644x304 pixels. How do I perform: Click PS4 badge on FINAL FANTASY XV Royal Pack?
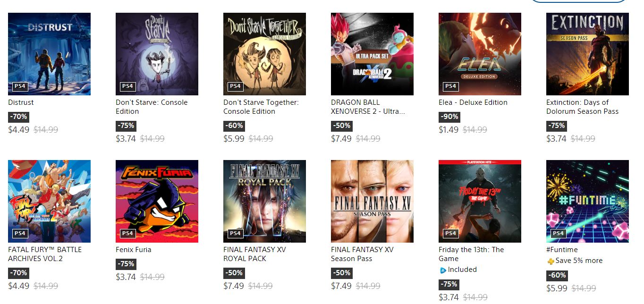(x=235, y=233)
